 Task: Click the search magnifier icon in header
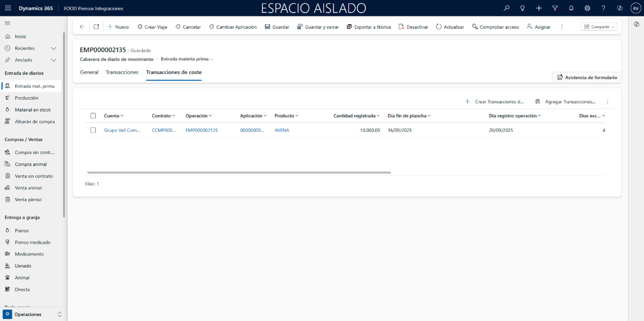(x=506, y=8)
